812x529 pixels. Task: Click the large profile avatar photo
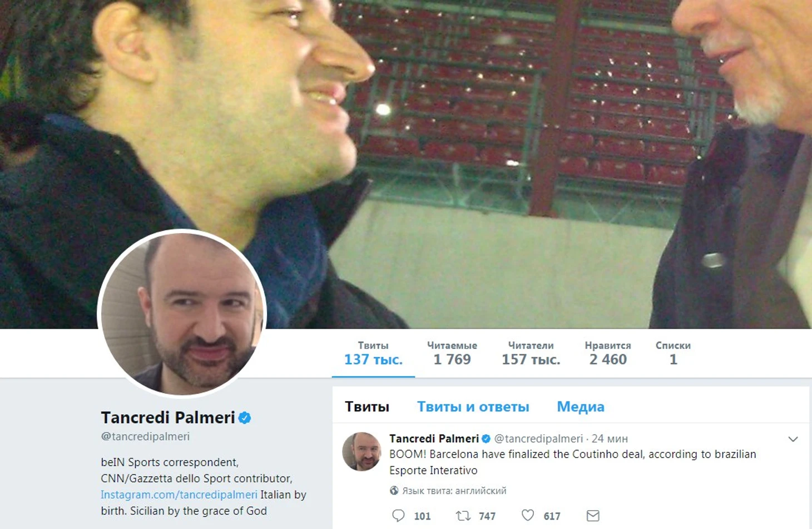click(x=182, y=314)
